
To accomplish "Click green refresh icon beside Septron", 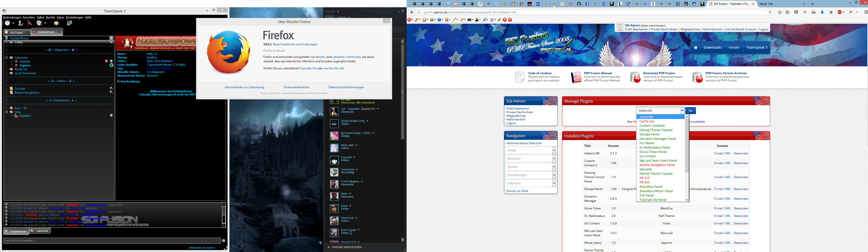I will tap(111, 65).
